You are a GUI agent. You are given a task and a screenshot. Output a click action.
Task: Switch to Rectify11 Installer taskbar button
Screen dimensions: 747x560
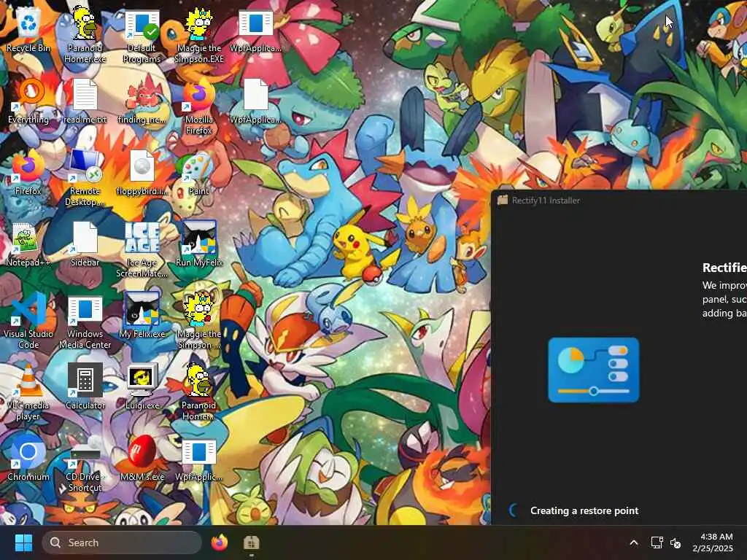(251, 542)
